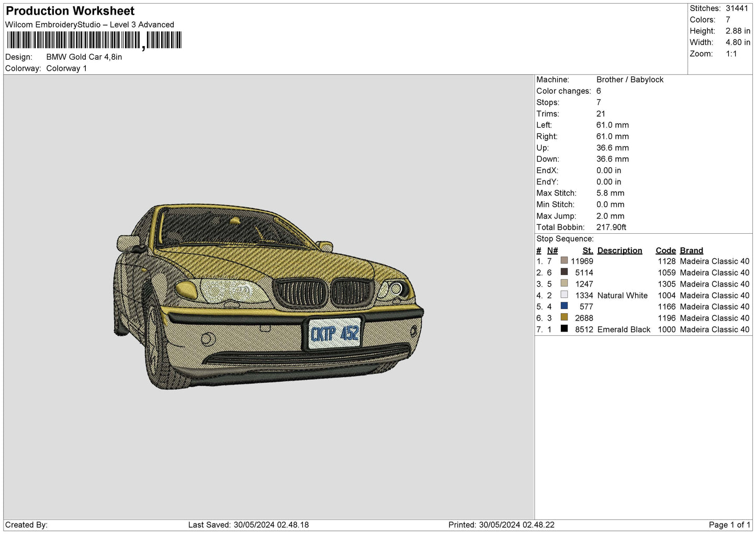756x534 pixels.
Task: Click the 'Brand' column header
Action: pos(691,251)
